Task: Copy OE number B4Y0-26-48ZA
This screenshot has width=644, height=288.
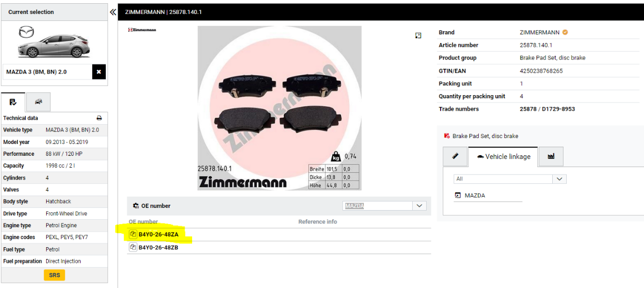Action: (133, 234)
